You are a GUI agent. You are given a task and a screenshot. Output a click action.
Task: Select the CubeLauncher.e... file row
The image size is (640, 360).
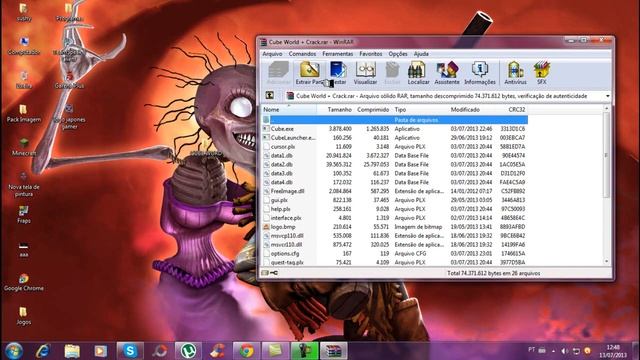395,138
